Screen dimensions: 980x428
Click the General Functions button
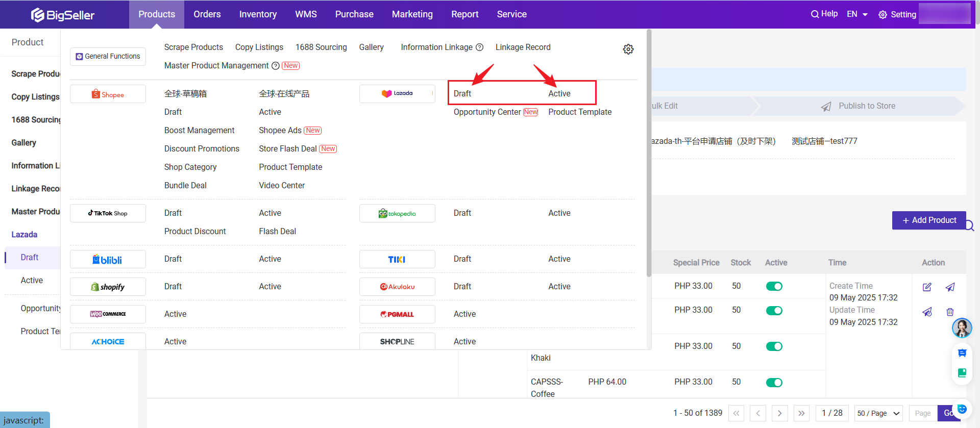108,56
